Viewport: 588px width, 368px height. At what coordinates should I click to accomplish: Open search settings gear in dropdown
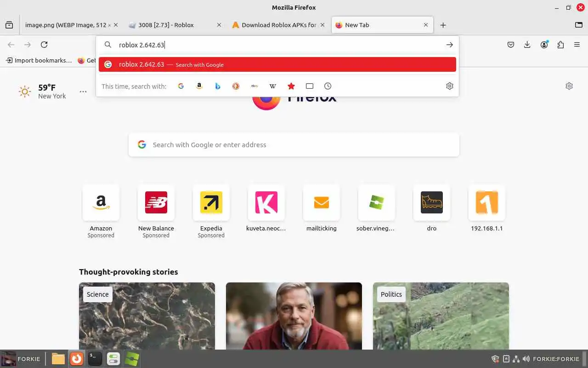click(450, 86)
